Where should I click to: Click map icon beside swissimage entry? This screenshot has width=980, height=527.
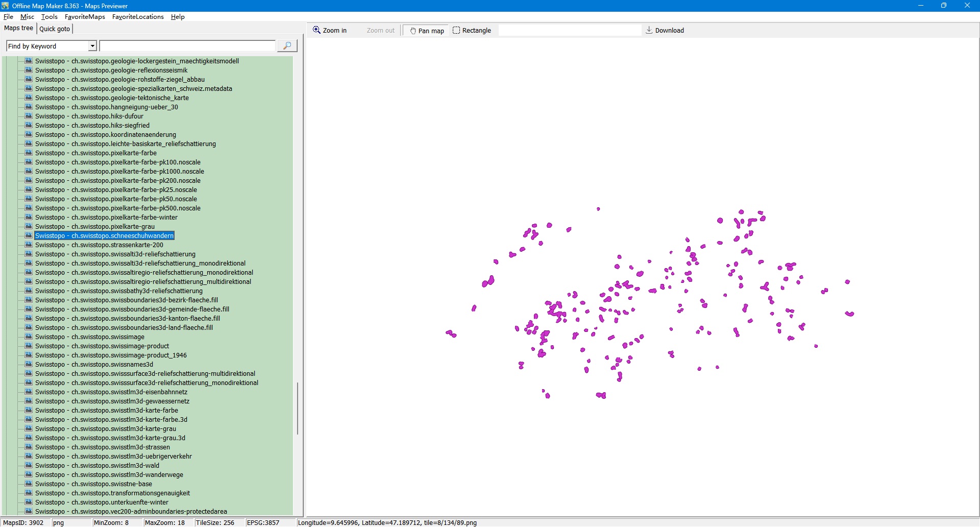(x=29, y=337)
